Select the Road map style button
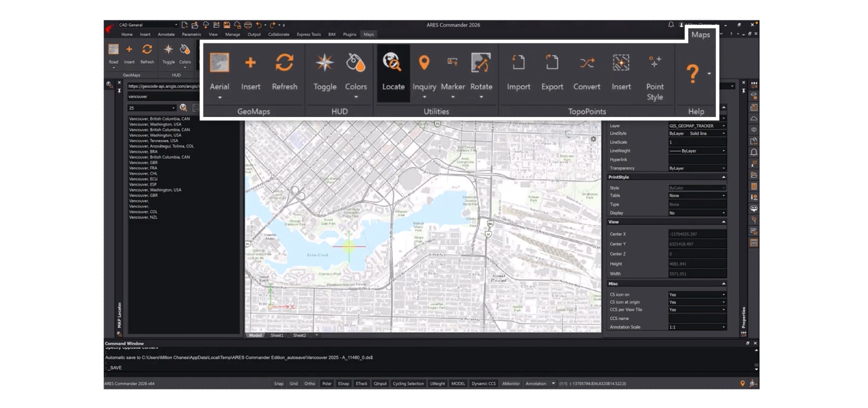This screenshot has width=868, height=408. tap(114, 53)
